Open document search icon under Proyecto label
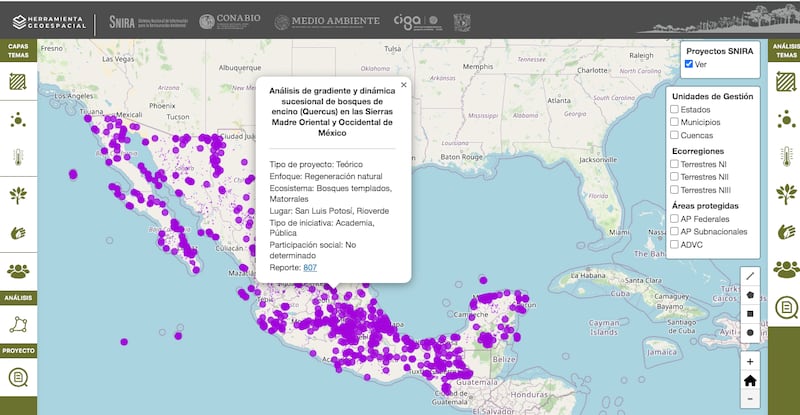This screenshot has height=415, width=800. pyautogui.click(x=18, y=377)
